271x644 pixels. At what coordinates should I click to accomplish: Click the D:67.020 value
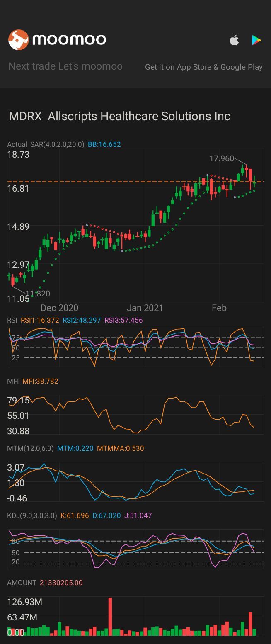pos(106,515)
